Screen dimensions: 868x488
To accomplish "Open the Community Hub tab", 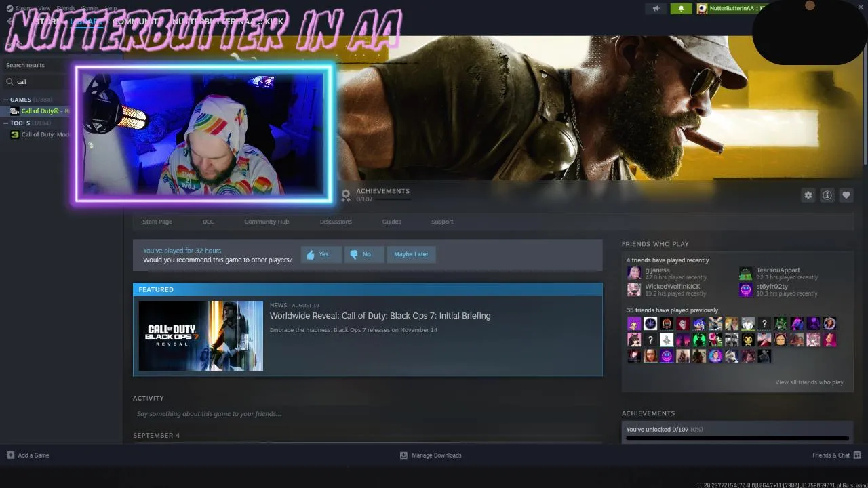I will pyautogui.click(x=267, y=222).
